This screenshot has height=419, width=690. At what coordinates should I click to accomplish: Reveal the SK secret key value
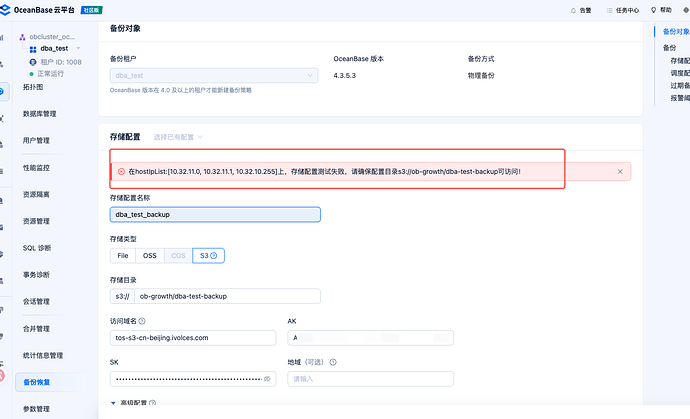click(x=267, y=379)
